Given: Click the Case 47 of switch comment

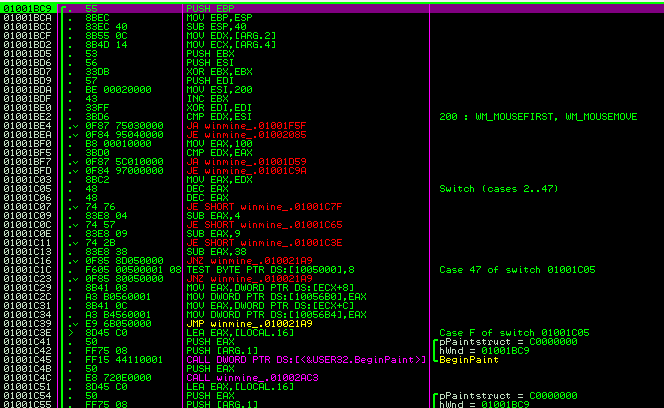Looking at the screenshot, I should pos(517,269).
